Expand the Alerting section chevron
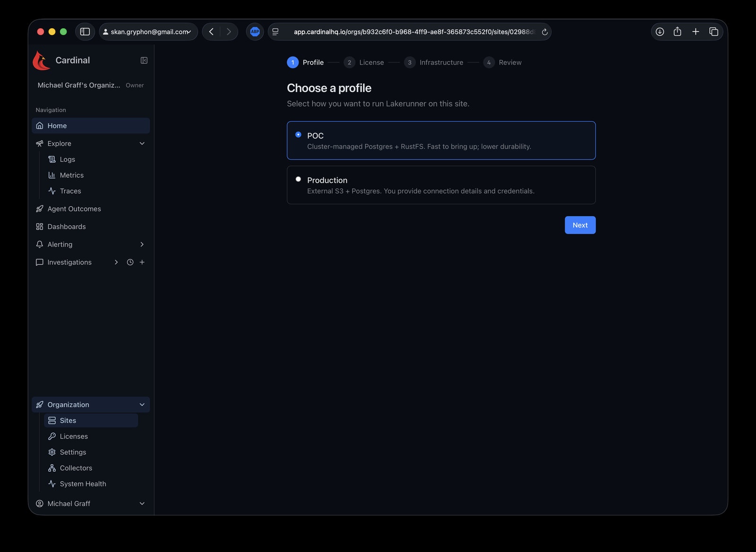This screenshot has height=552, width=756. coord(142,245)
